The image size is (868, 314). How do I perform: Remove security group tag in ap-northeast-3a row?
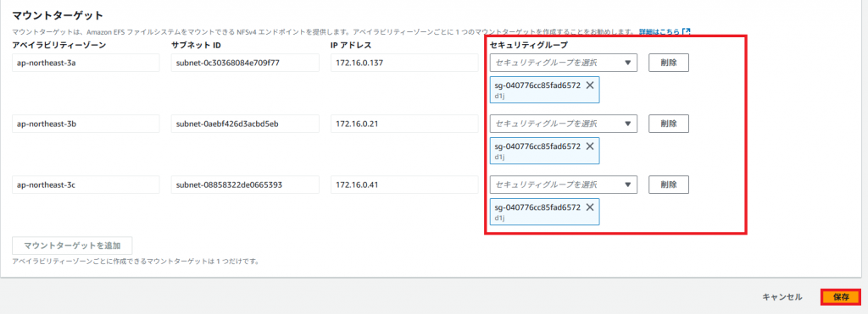click(x=590, y=85)
